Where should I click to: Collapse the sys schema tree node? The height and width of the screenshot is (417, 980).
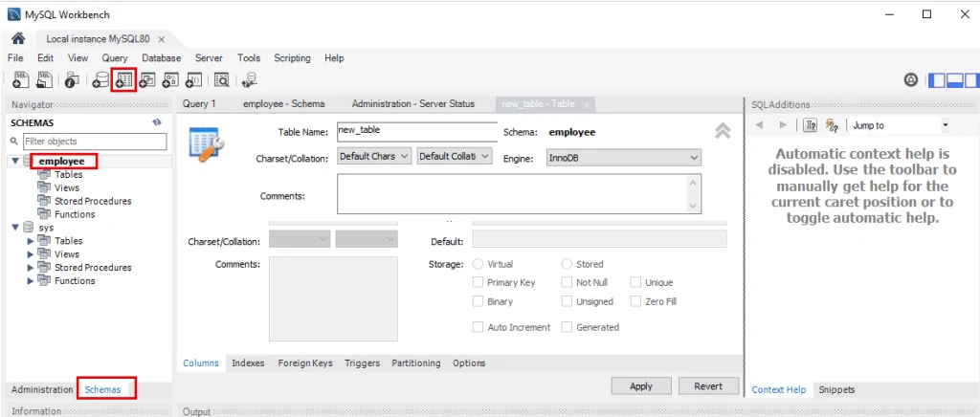pos(15,228)
